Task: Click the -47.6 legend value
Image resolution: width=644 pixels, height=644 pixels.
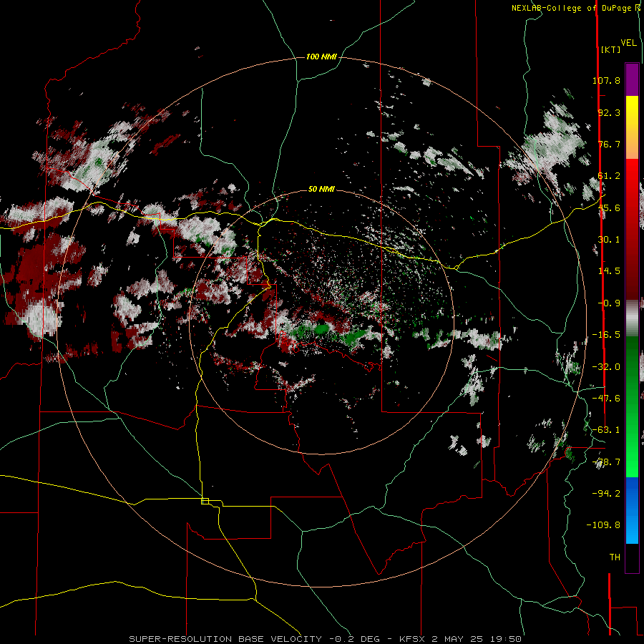Action: pyautogui.click(x=606, y=399)
